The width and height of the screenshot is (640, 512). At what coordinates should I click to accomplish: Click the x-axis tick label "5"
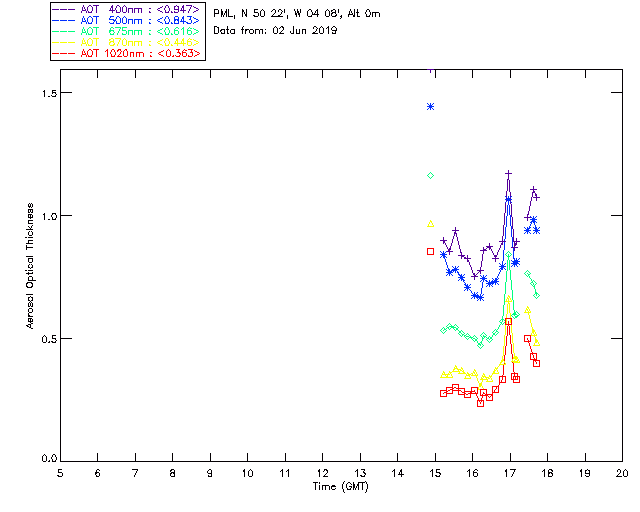[60, 474]
